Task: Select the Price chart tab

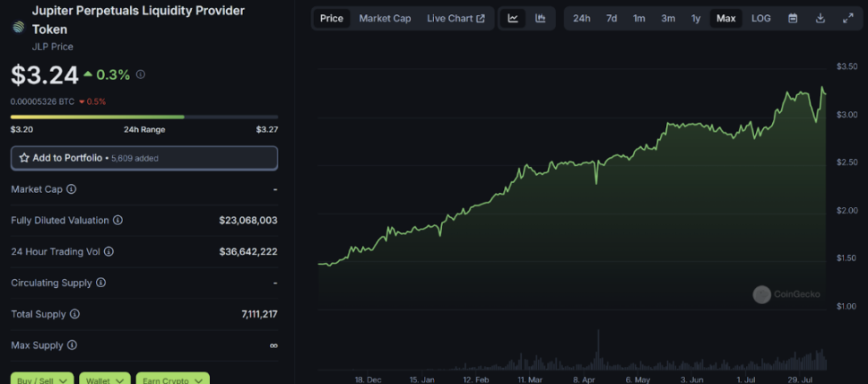Action: 332,18
